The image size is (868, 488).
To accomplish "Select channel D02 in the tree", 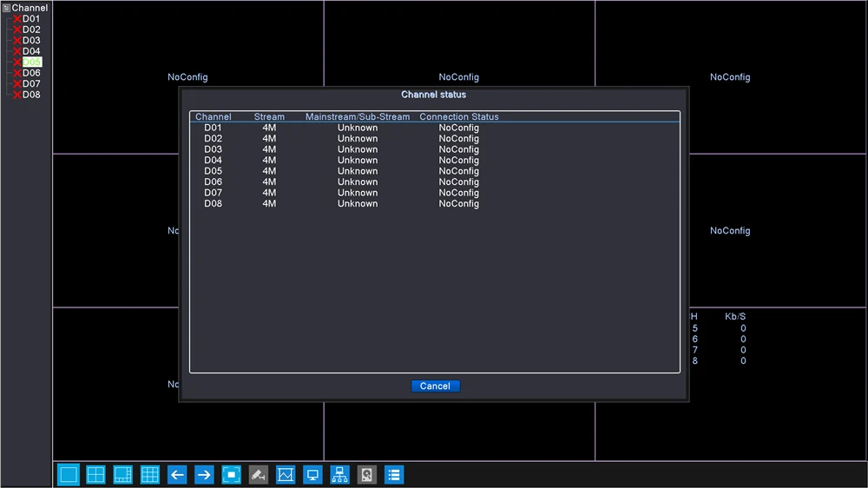I will 31,30.
